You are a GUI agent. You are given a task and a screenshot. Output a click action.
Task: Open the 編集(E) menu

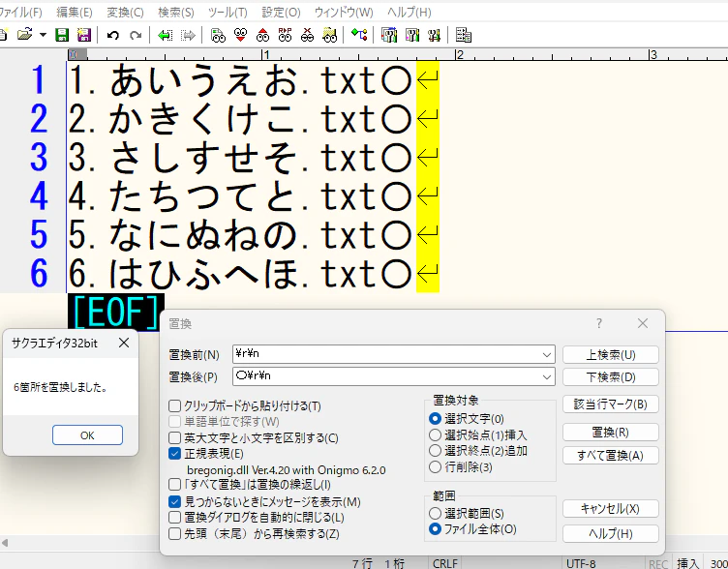(x=75, y=12)
